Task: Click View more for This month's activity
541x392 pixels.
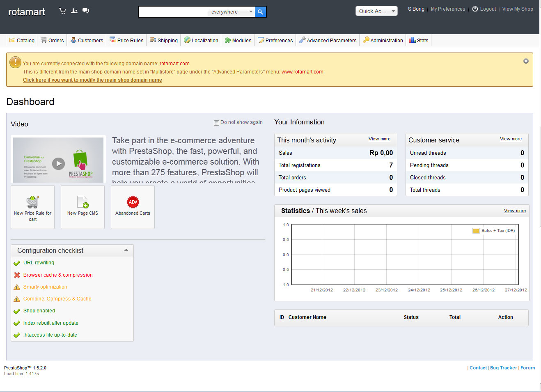Action: (379, 139)
